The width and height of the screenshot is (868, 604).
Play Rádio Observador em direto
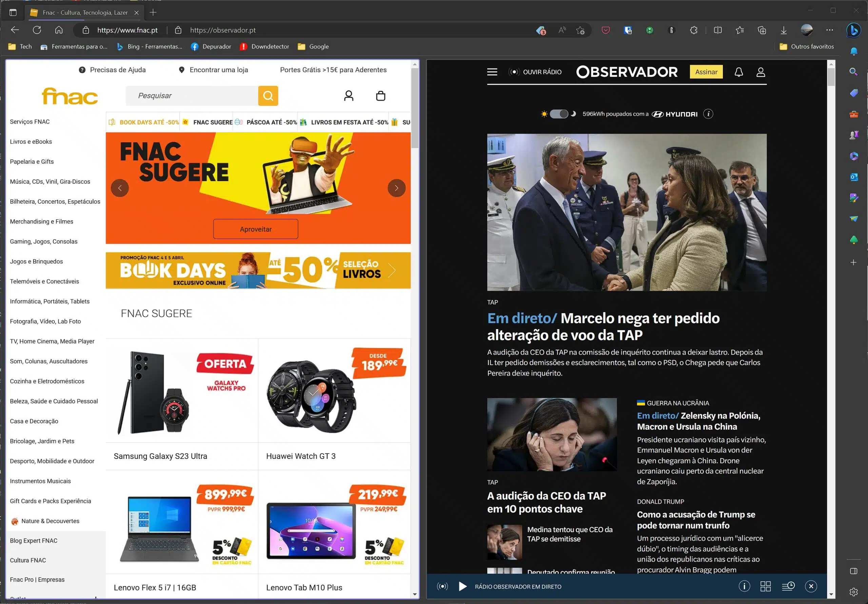pos(462,586)
